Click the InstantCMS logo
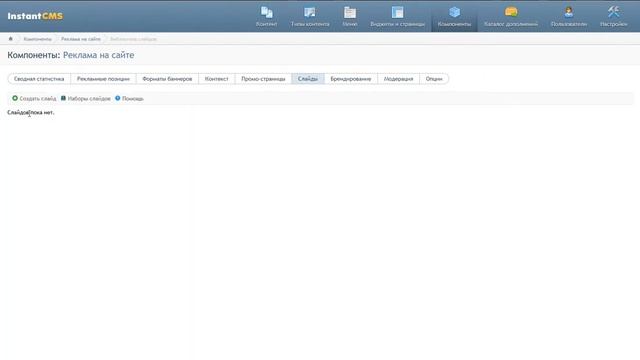The image size is (640, 360). point(35,16)
